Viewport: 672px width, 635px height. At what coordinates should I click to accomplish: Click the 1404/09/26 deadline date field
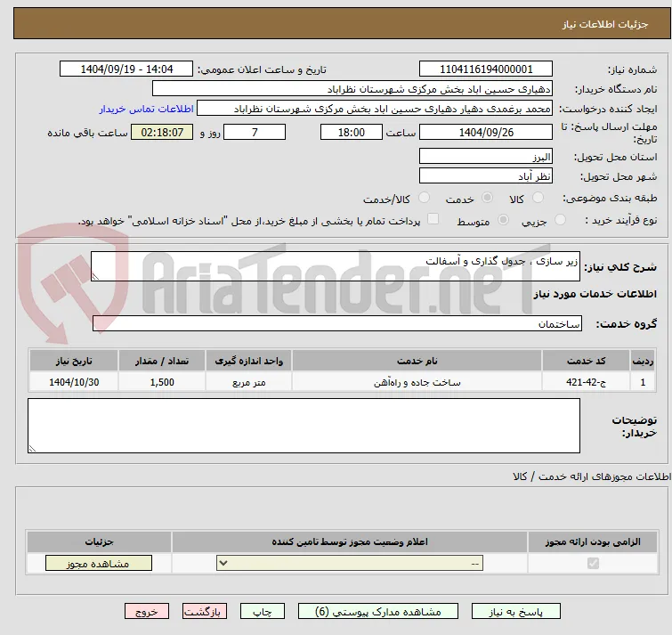486,133
